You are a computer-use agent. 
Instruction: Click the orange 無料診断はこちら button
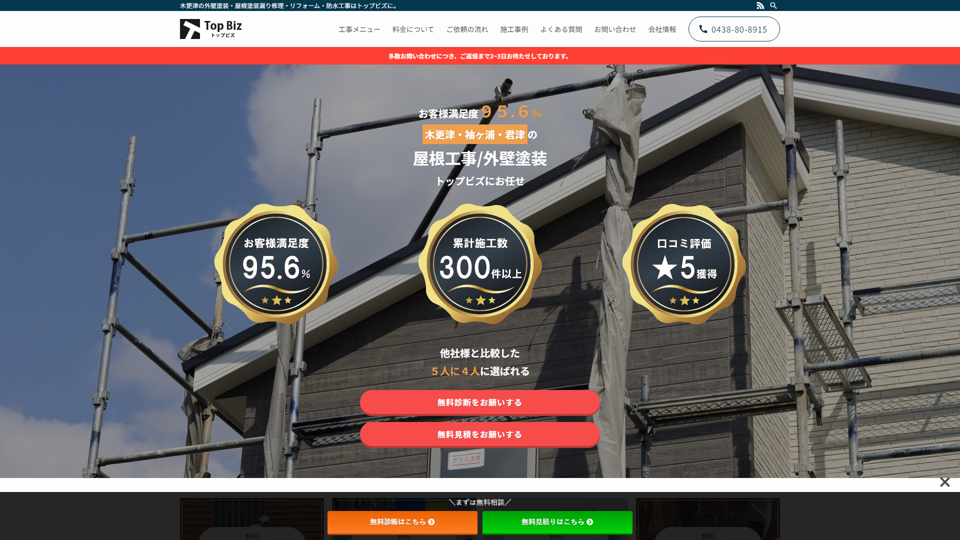402,522
